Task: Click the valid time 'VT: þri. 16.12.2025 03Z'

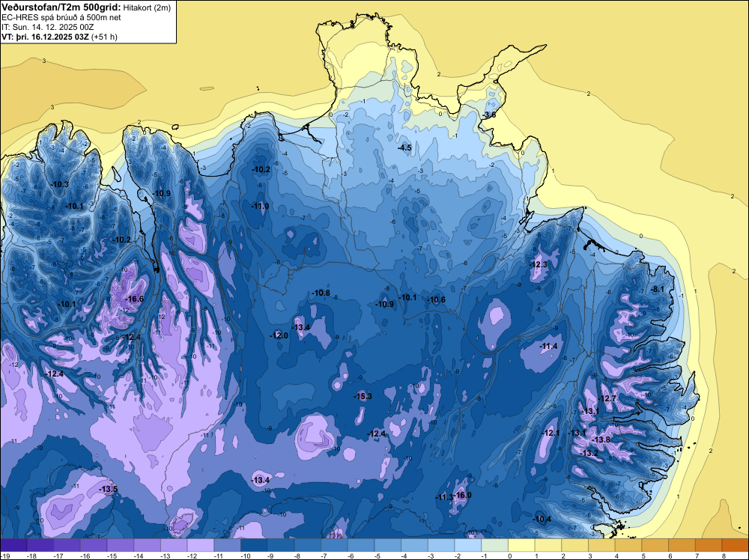Action: pyautogui.click(x=45, y=37)
